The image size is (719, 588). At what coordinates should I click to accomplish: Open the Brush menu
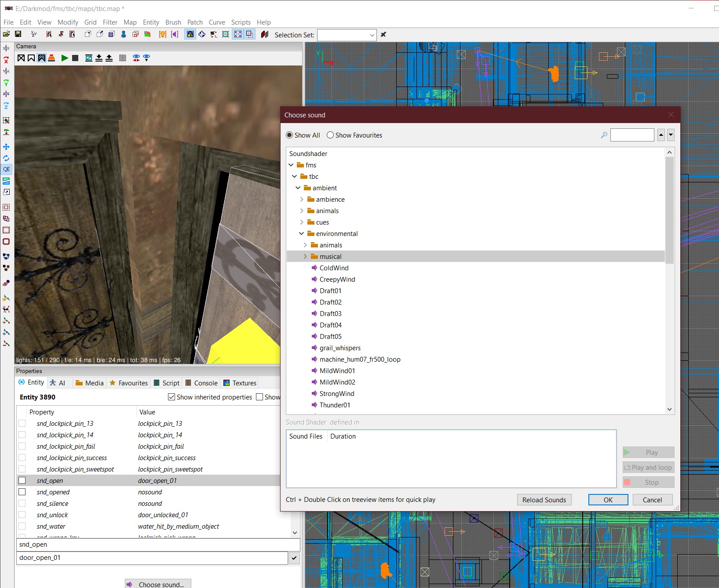click(x=173, y=22)
